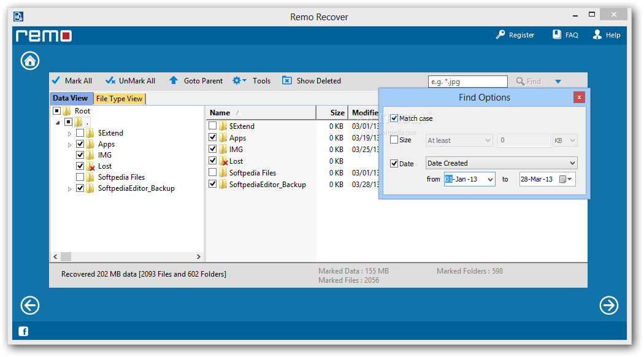644x357 pixels.
Task: Click the Help person icon
Action: pyautogui.click(x=597, y=34)
